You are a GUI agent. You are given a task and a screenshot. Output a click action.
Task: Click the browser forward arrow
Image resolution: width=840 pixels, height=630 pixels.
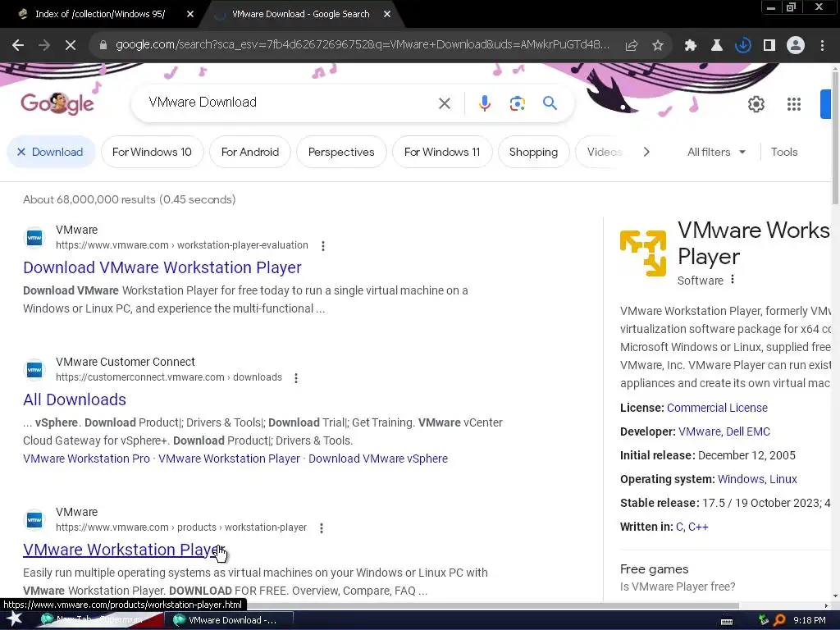pos(44,46)
